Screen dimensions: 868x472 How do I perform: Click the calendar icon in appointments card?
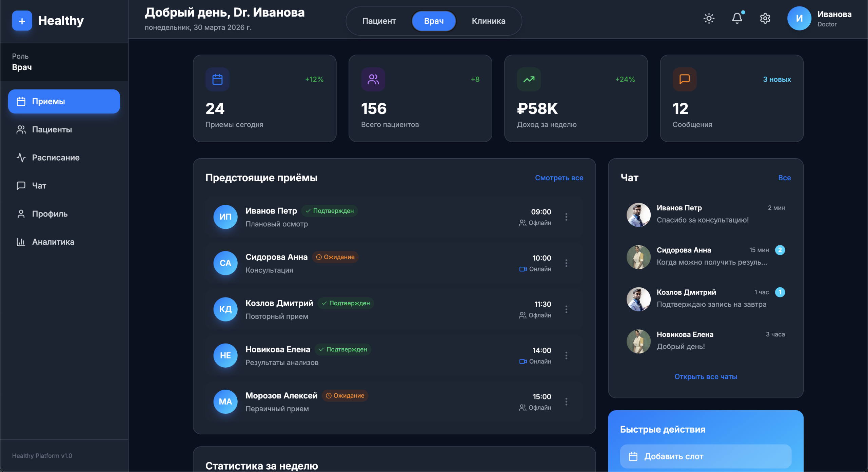coord(217,79)
